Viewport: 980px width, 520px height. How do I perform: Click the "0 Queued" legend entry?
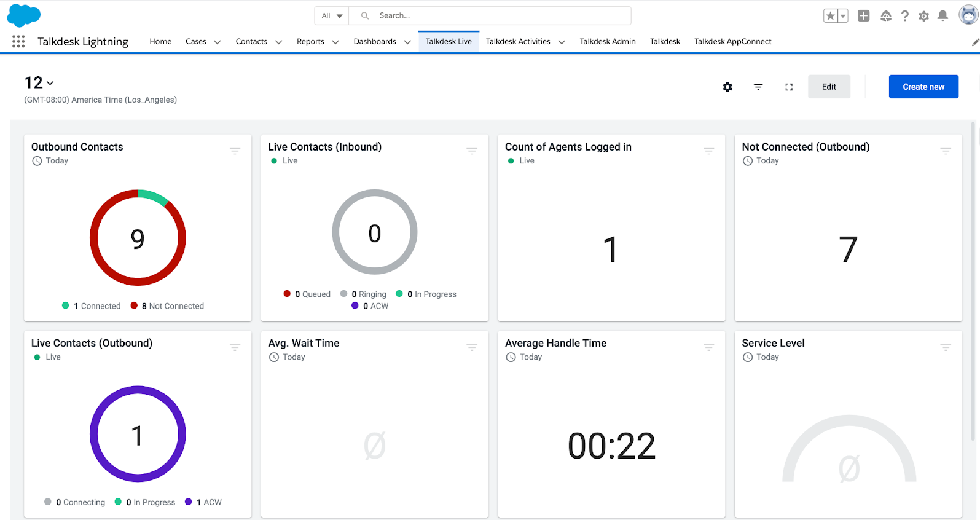click(x=307, y=294)
